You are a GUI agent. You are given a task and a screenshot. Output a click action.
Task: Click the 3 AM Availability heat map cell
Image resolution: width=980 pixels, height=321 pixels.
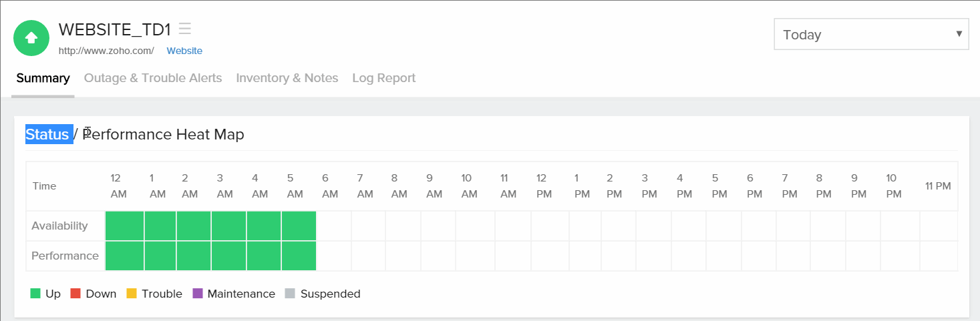pyautogui.click(x=228, y=226)
